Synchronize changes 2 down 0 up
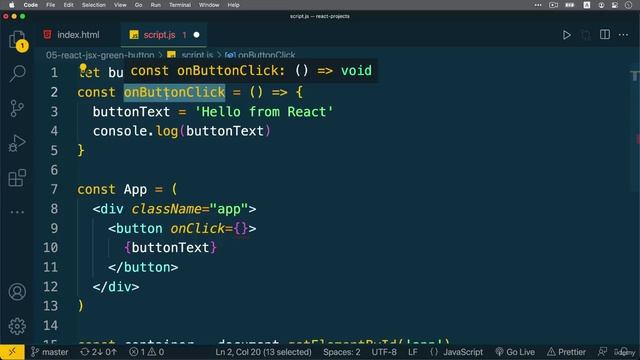The width and height of the screenshot is (640, 360). (99, 352)
